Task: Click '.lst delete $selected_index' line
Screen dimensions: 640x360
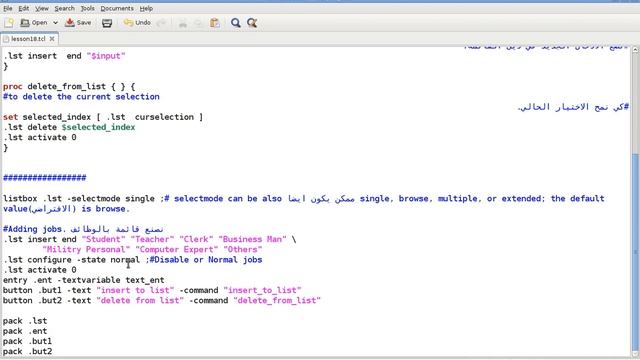Action: (x=69, y=127)
